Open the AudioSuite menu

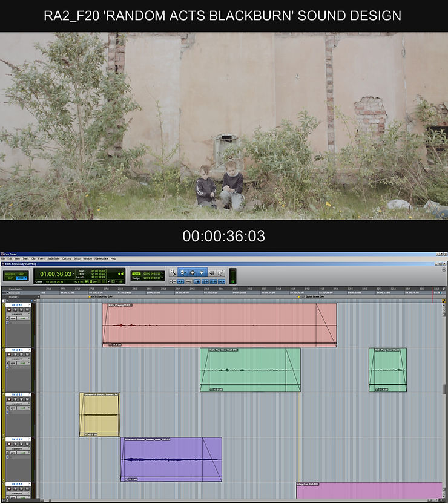coord(53,258)
